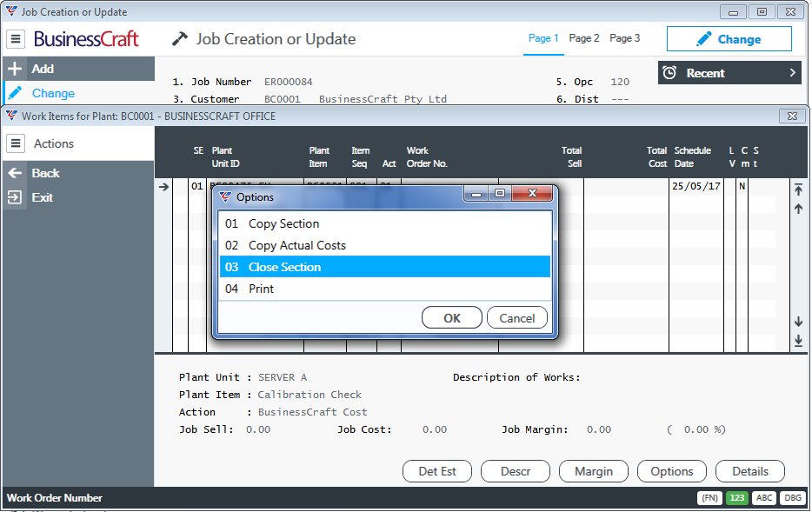The height and width of the screenshot is (512, 812).
Task: Move down one row with down arrow
Action: [798, 322]
